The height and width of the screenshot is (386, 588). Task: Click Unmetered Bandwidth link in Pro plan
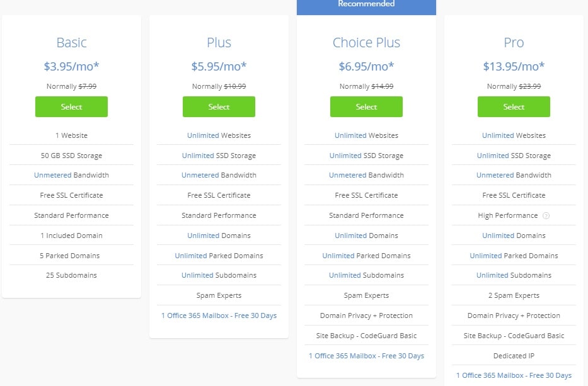tap(495, 175)
